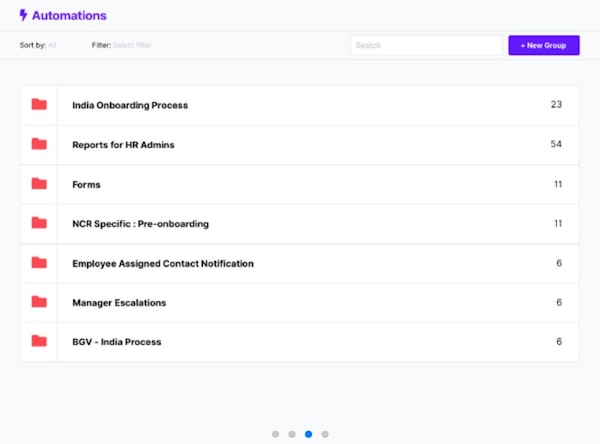Click the Manager Escalations folder icon

(x=39, y=302)
